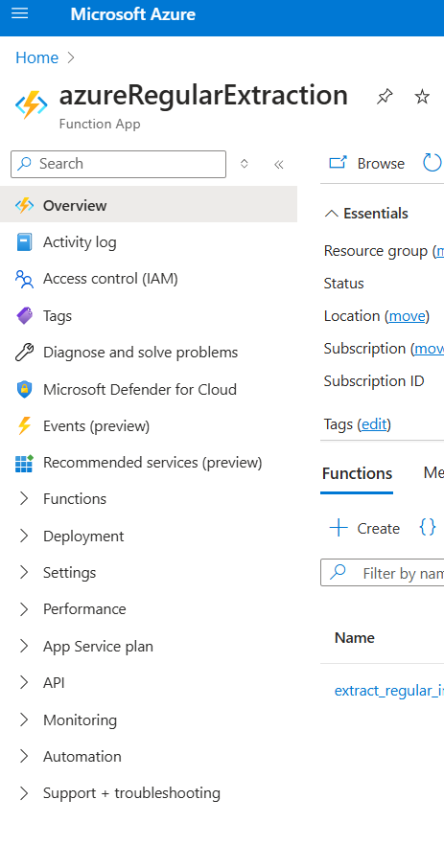This screenshot has width=444, height=868.
Task: Click the Access control people icon
Action: pos(24,279)
